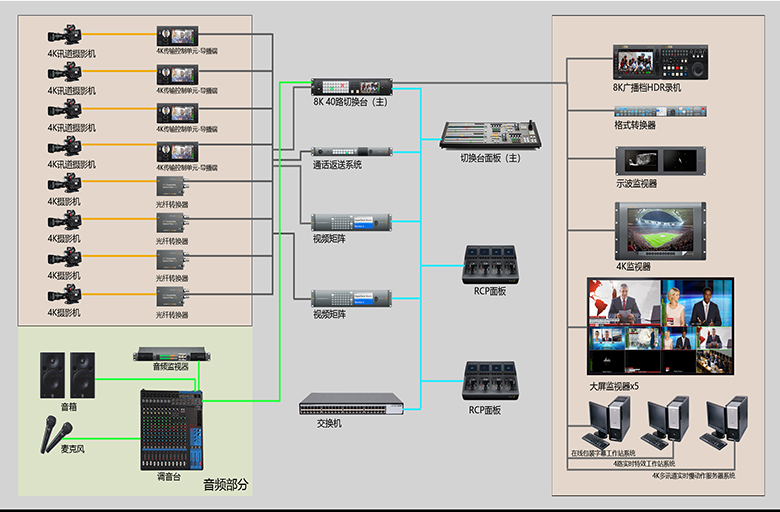Click the 8K 40路切换台（主） switcher device

coord(351,87)
